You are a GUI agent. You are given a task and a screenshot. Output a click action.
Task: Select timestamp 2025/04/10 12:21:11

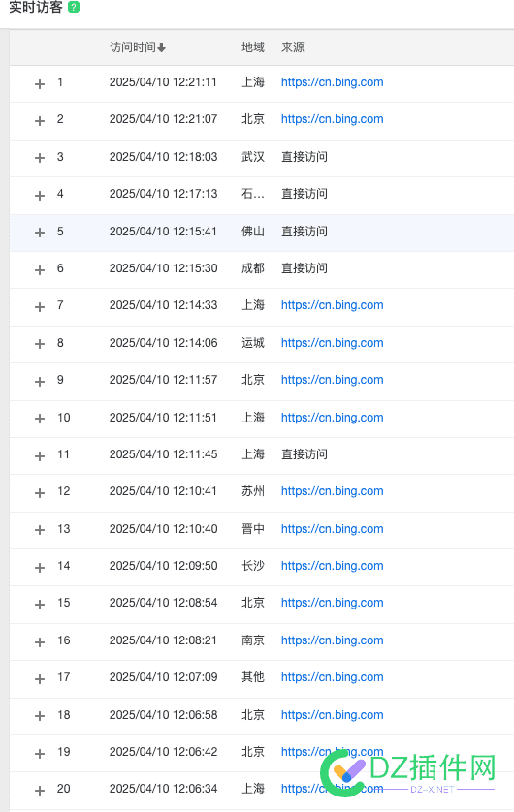pyautogui.click(x=163, y=82)
